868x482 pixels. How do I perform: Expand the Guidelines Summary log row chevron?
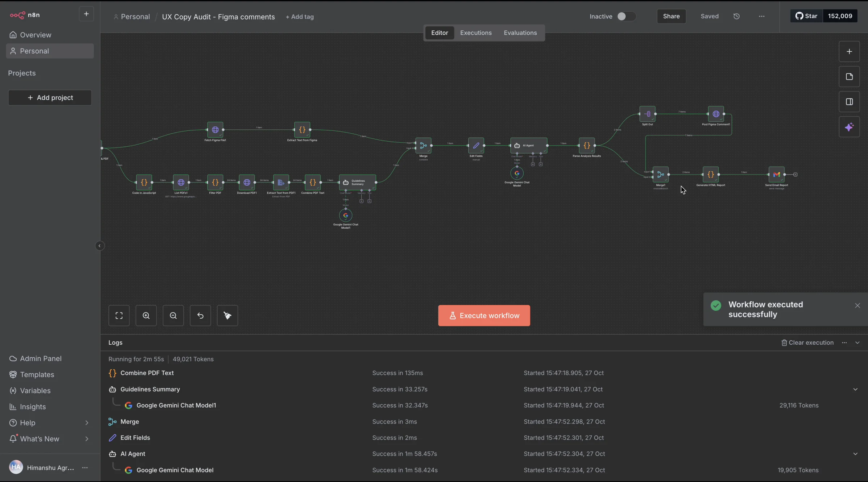point(855,389)
